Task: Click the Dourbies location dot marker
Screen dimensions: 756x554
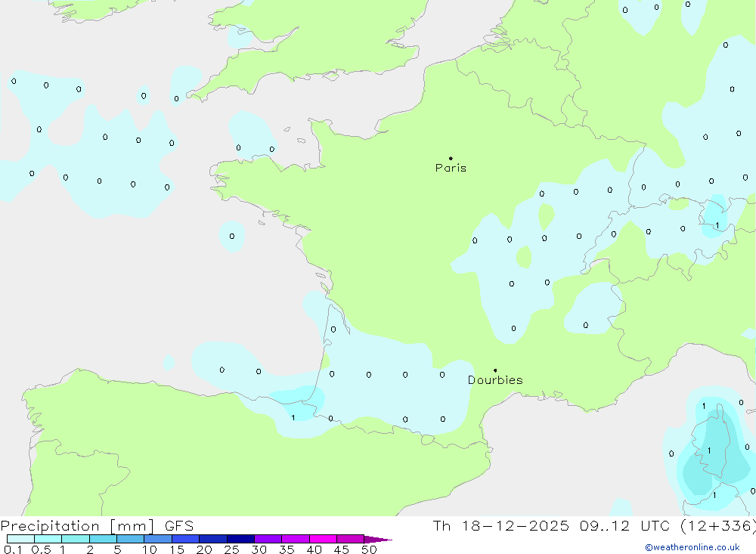Action: 495,370
